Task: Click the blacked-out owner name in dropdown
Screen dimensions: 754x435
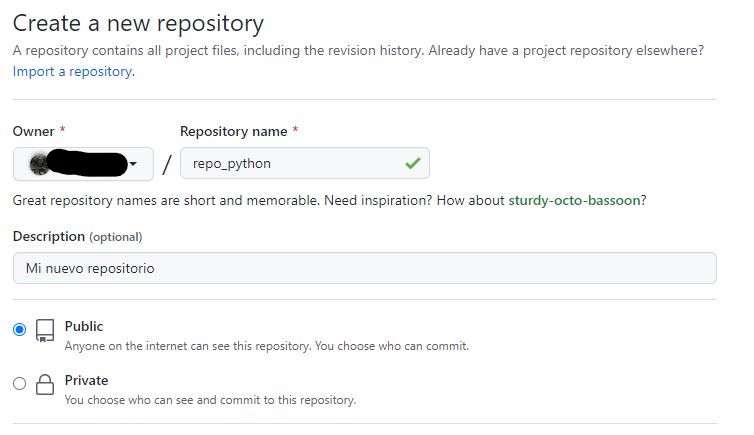Action: 88,163
